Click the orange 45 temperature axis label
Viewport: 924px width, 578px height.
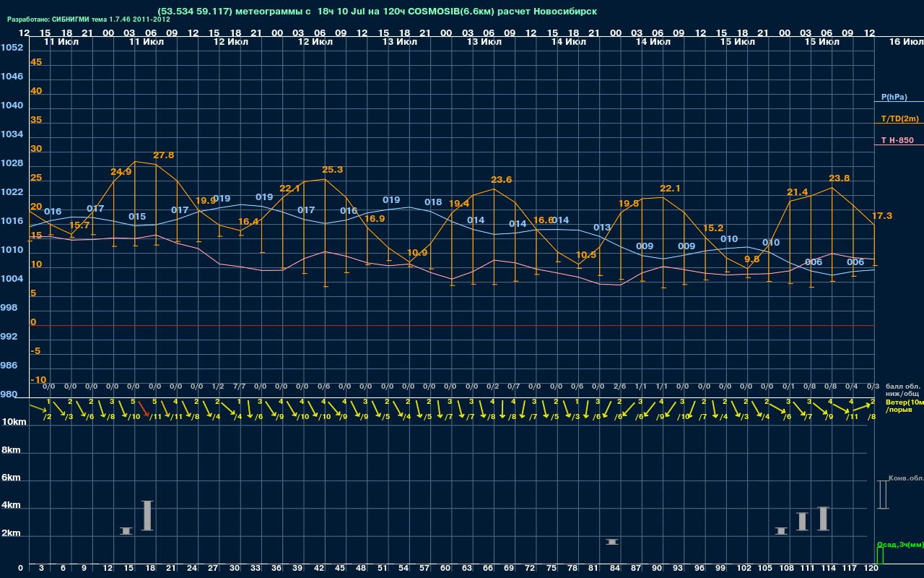[x=36, y=61]
